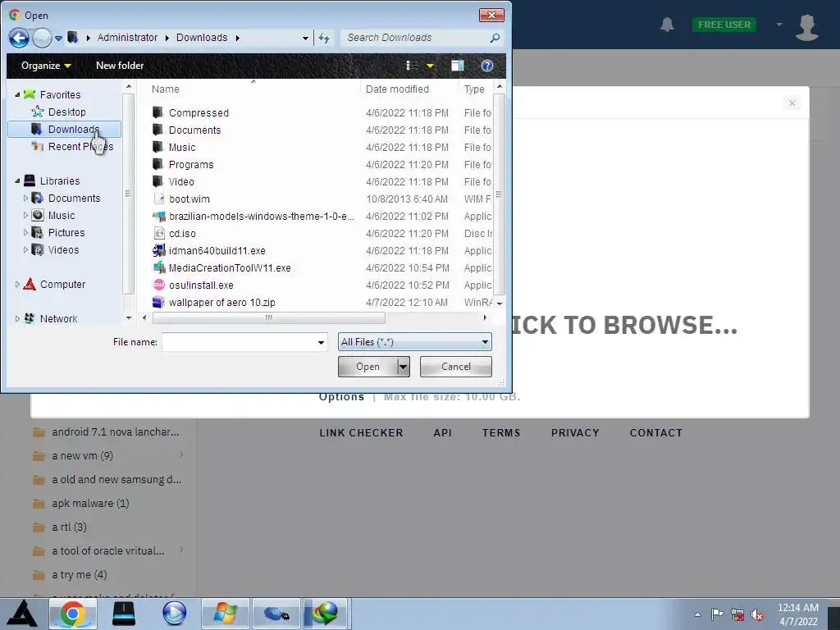Click the file list vertical scrollbar
The image size is (840, 630).
click(500, 194)
